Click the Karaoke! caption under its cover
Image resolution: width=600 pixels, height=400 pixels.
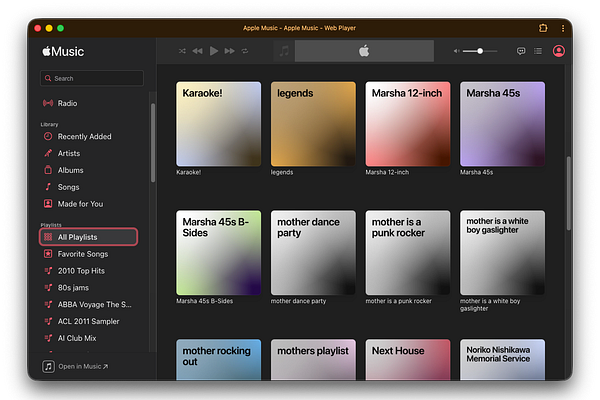tap(189, 172)
